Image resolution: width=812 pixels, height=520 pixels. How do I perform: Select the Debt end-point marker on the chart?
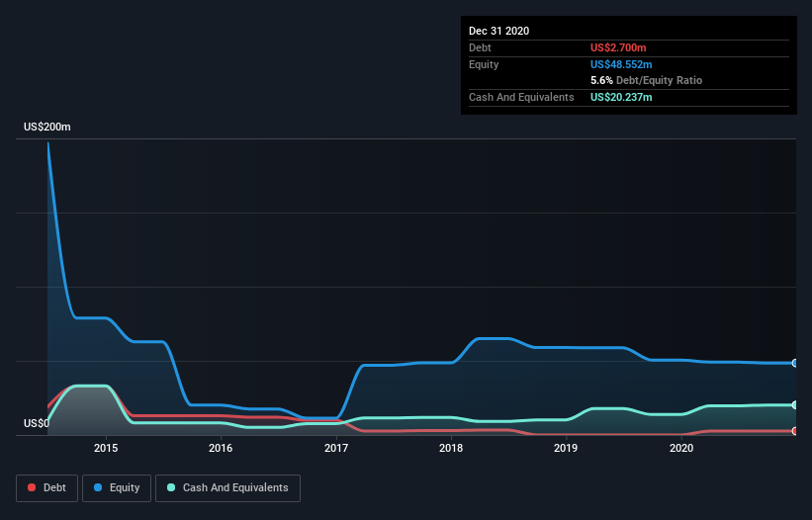pyautogui.click(x=795, y=431)
